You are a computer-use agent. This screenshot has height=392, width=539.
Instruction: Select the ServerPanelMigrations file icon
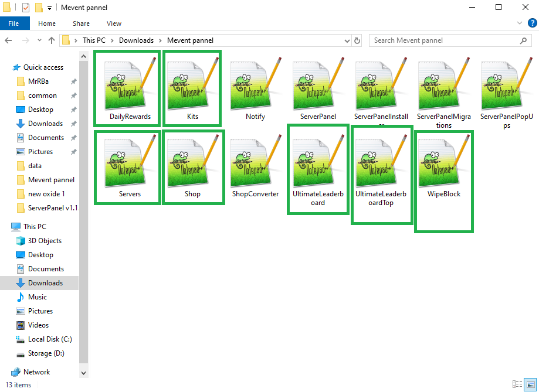444,84
